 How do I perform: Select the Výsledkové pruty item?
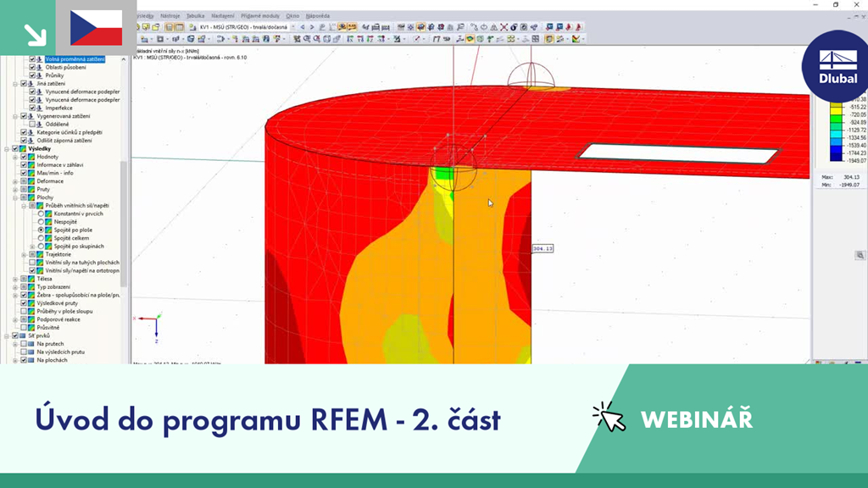coord(58,303)
